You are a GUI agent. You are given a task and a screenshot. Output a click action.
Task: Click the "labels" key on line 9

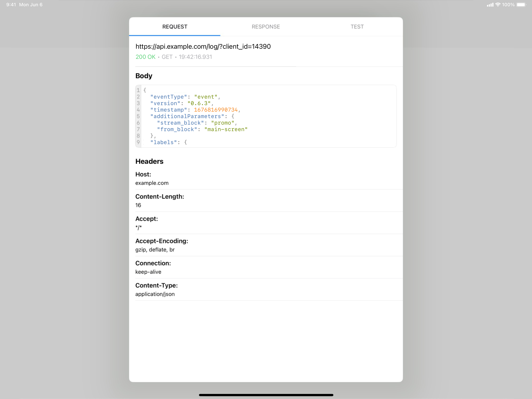tap(164, 142)
